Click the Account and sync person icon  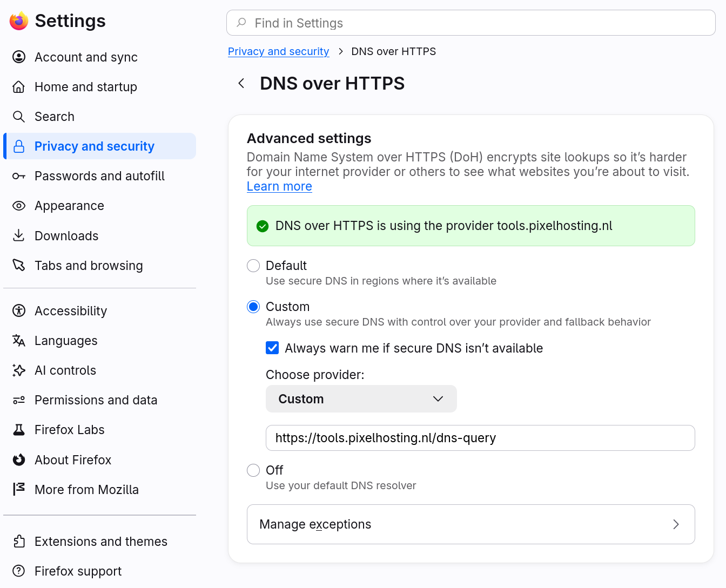point(19,57)
